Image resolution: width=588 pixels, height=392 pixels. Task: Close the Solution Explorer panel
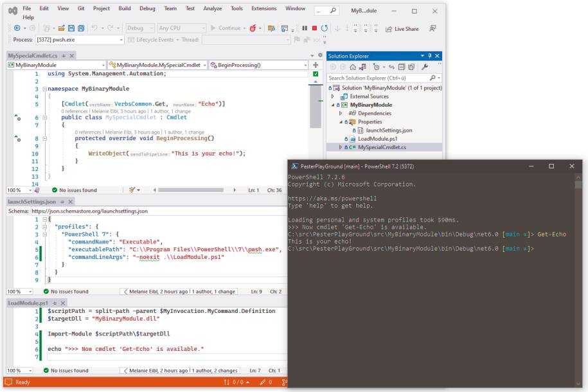click(437, 56)
